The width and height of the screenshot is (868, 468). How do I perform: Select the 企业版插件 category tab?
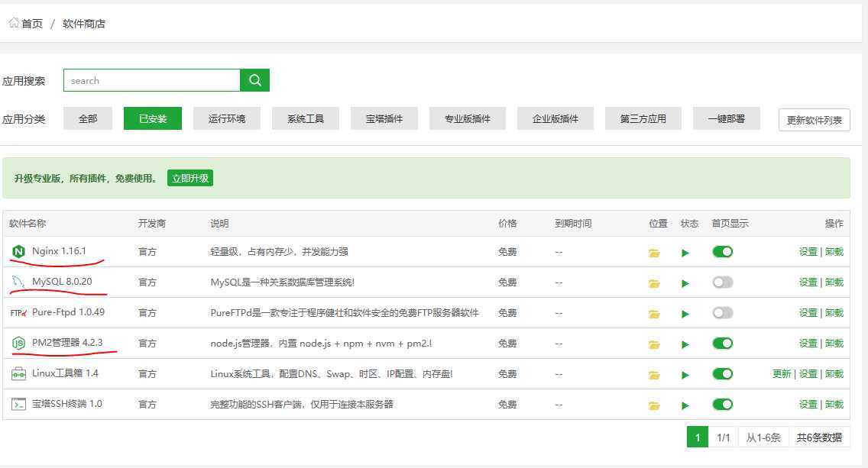(555, 118)
